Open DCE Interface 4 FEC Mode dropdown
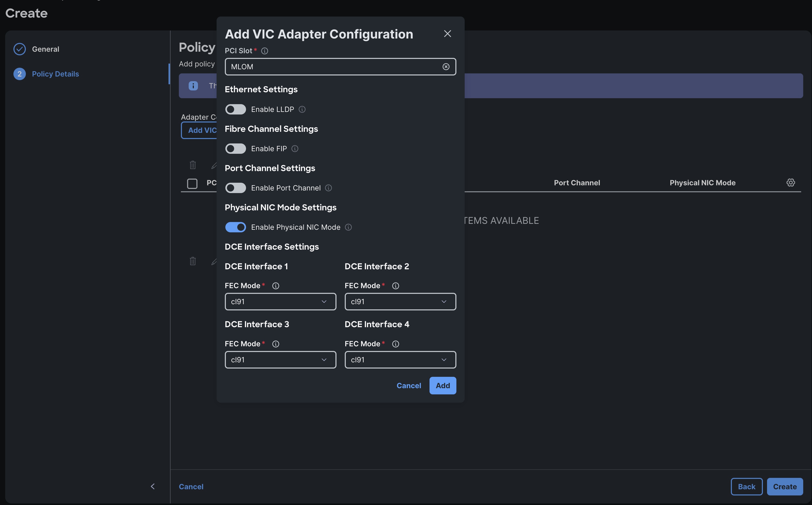 [x=400, y=360]
